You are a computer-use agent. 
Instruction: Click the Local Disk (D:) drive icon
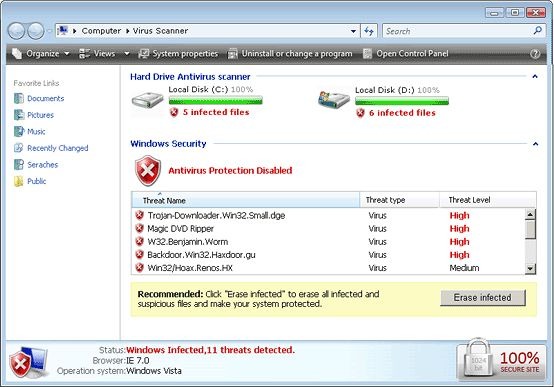coord(334,100)
